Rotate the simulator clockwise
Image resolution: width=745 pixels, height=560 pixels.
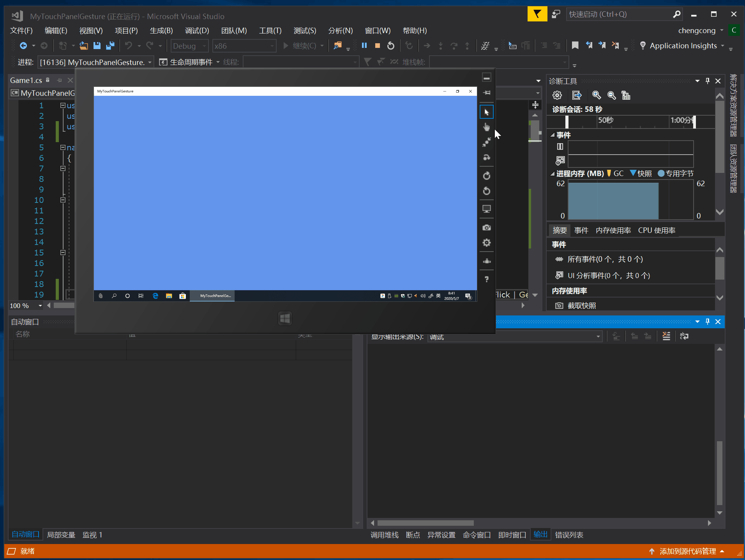point(486,176)
